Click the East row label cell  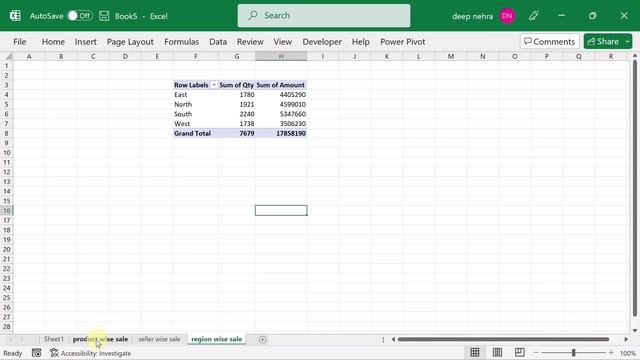(196, 95)
